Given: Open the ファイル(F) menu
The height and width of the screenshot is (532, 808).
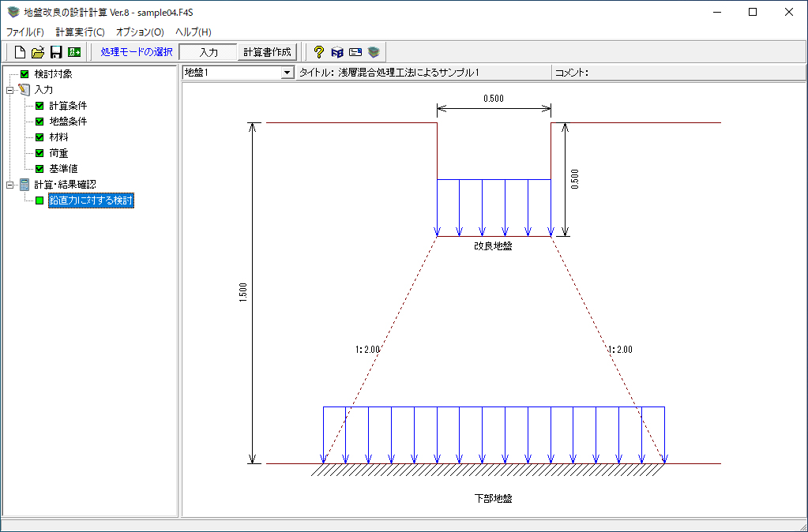Looking at the screenshot, I should 24,32.
